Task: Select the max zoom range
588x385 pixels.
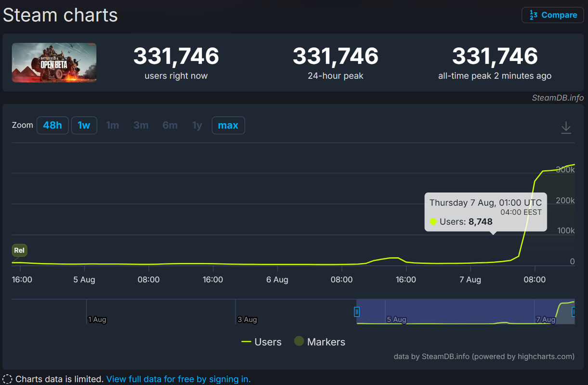Action: (228, 125)
